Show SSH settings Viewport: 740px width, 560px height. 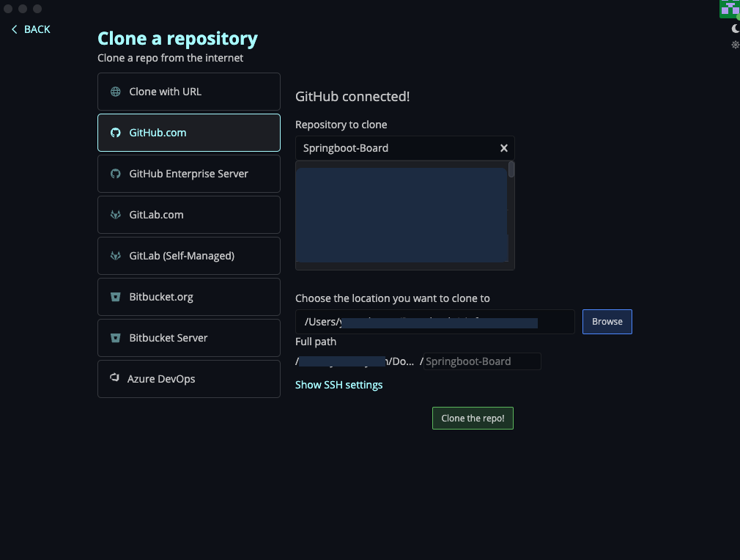pos(338,385)
